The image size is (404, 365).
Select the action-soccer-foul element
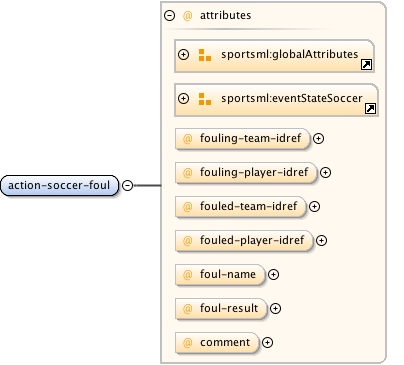59,185
